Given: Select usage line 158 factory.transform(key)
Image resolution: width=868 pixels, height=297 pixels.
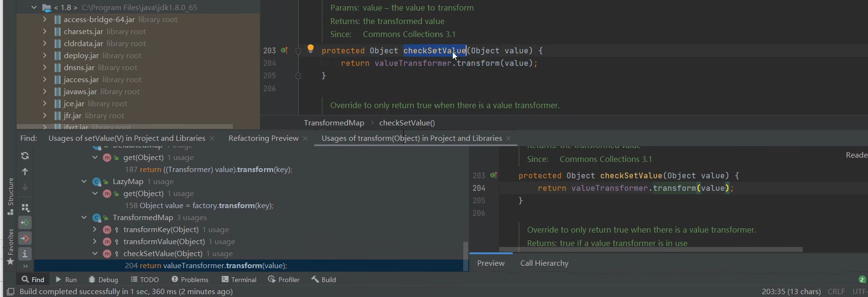Looking at the screenshot, I should pos(199,206).
